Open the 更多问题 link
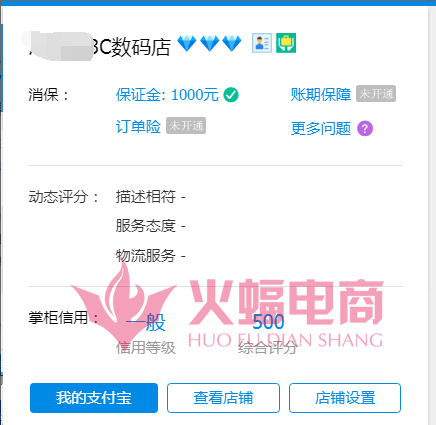436x425 pixels. (321, 128)
